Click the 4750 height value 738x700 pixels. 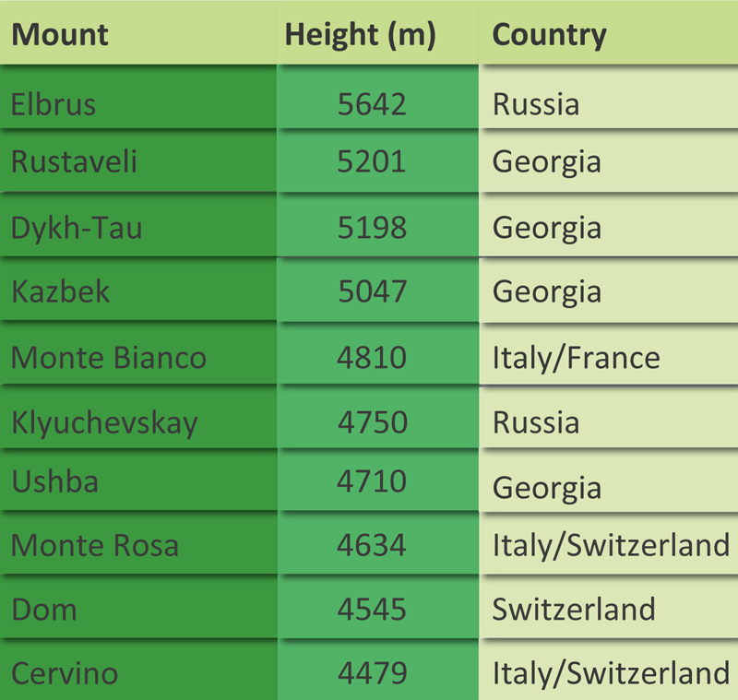372,422
